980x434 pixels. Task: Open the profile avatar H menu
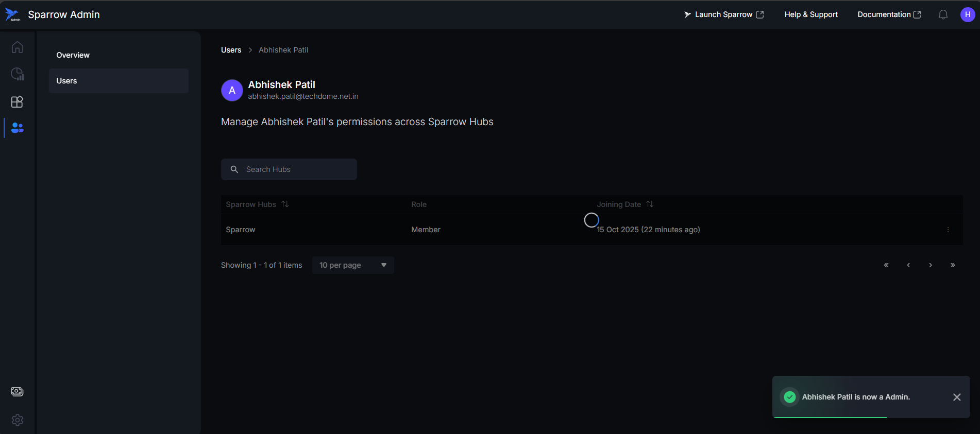click(x=967, y=15)
